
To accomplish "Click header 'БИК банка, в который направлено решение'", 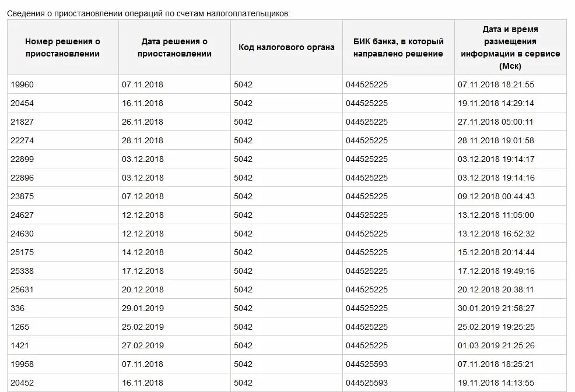I will point(398,48).
